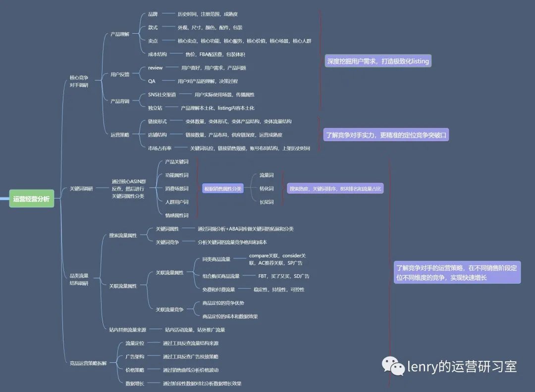Click the lenry的运营研习室 watermark text
Viewport: 535px width, 392px height.
[462, 367]
